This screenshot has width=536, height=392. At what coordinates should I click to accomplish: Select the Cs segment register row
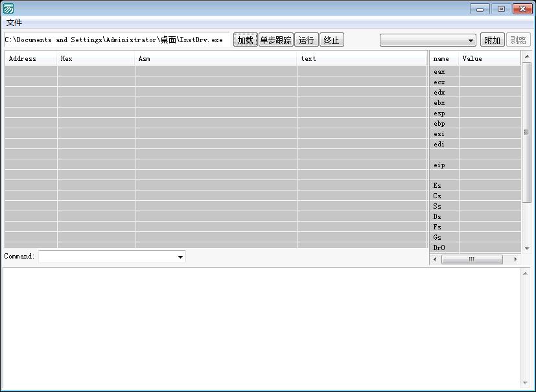[475, 196]
